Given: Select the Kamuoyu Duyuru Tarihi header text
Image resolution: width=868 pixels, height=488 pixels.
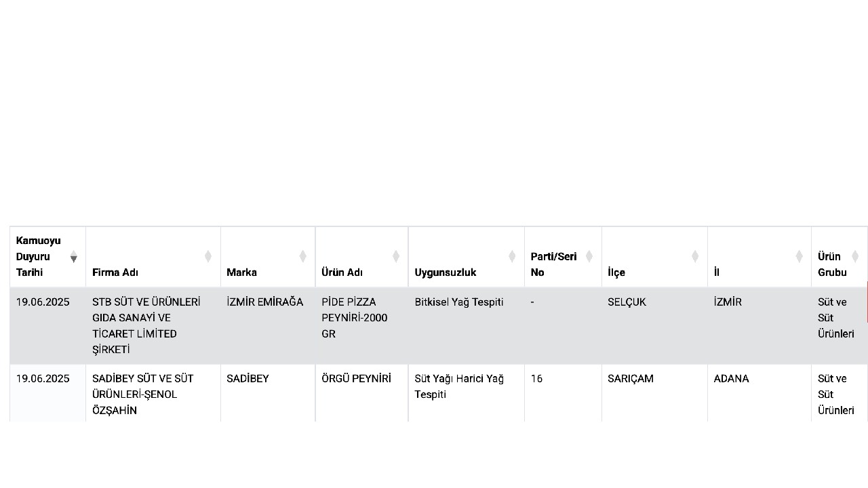Looking at the screenshot, I should [39, 256].
